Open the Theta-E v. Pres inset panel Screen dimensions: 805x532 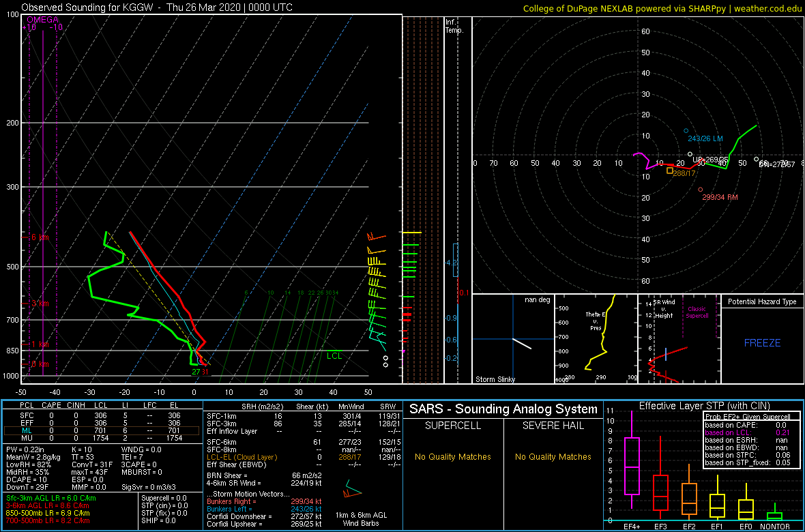click(x=596, y=339)
